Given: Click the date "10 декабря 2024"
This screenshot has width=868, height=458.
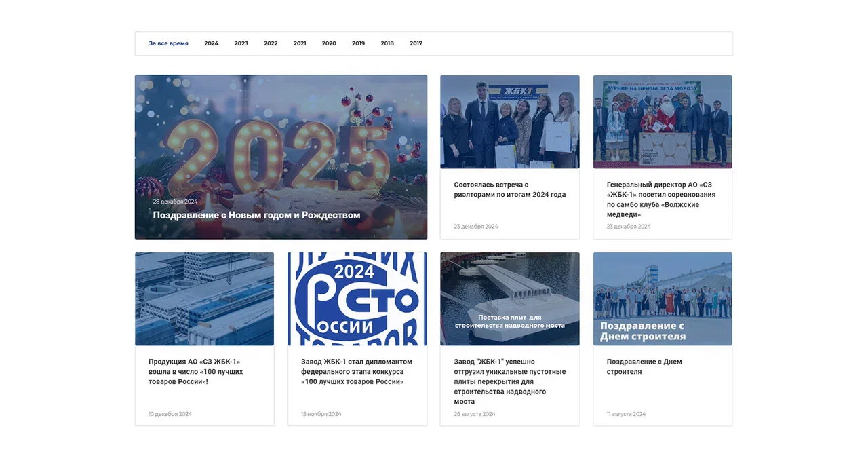Looking at the screenshot, I should pos(170,414).
